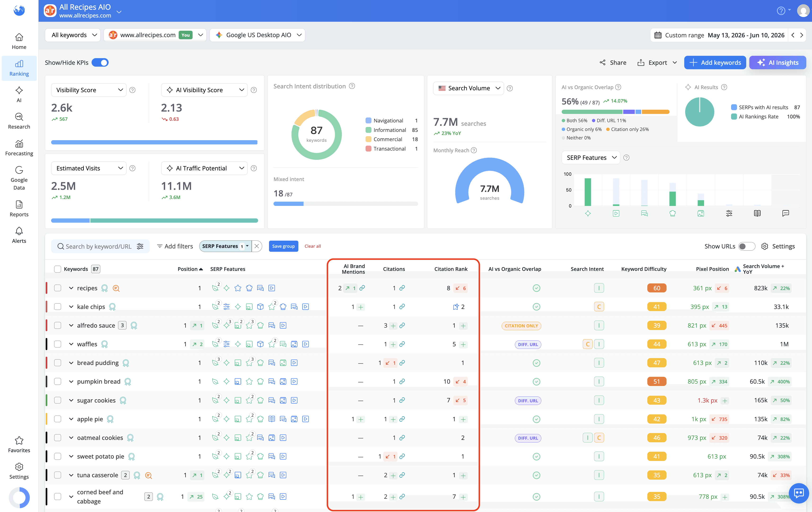812x512 pixels.
Task: Show info for AI vs Organic Overlap
Action: coord(618,87)
